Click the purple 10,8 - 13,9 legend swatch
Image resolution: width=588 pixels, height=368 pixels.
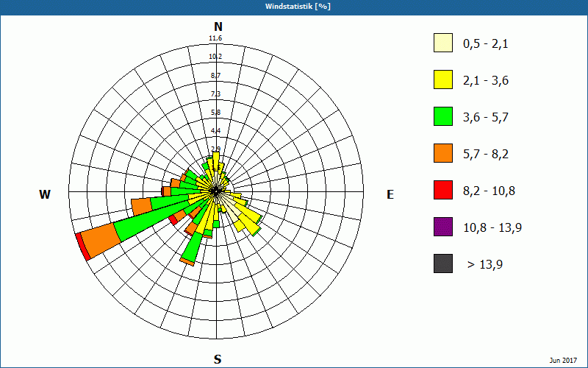(x=443, y=227)
